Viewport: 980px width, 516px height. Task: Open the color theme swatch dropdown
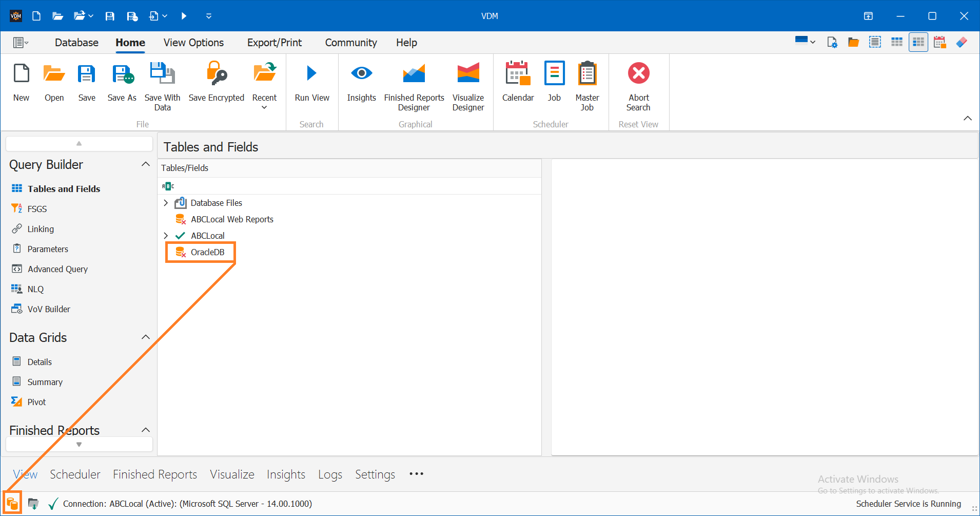point(805,42)
